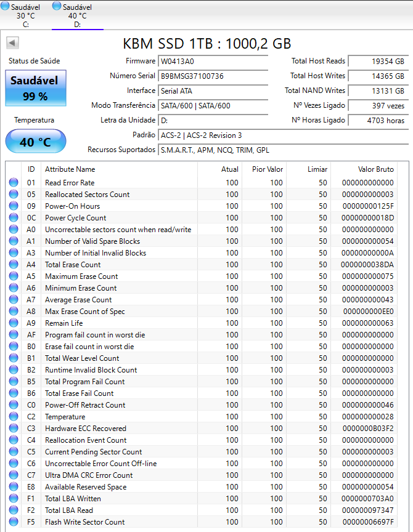413x532 pixels.
Task: Click status icon of Number of Valid Spare Blocks
Action: point(14,241)
